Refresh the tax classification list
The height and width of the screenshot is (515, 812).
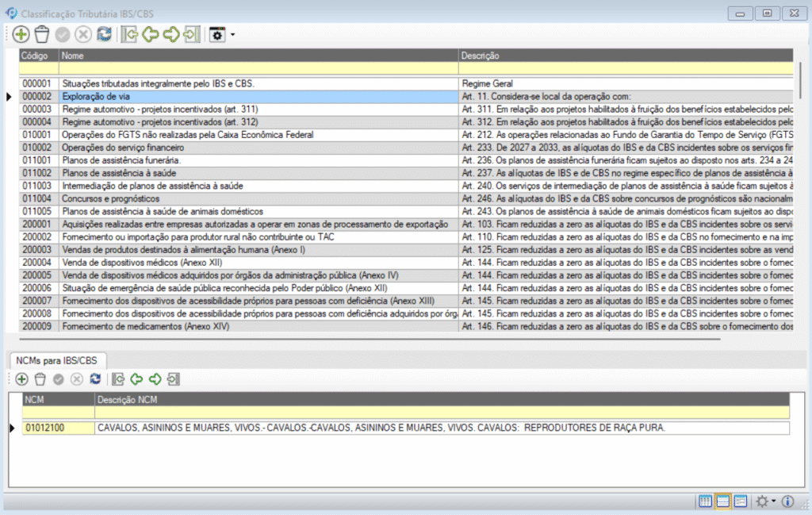pyautogui.click(x=104, y=34)
